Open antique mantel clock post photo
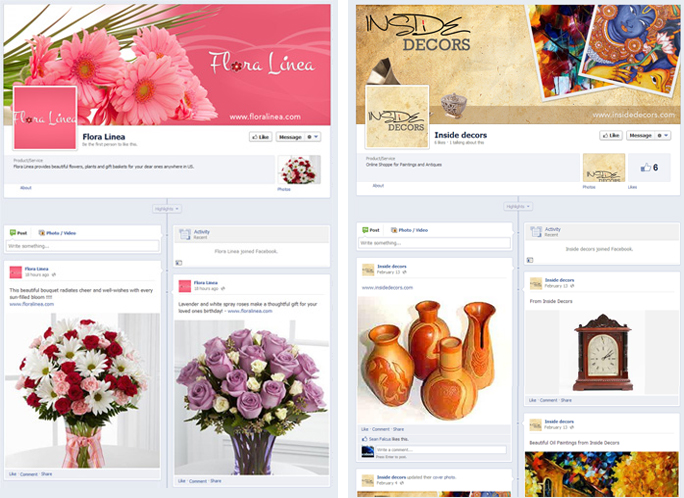The width and height of the screenshot is (684, 498). pos(602,352)
